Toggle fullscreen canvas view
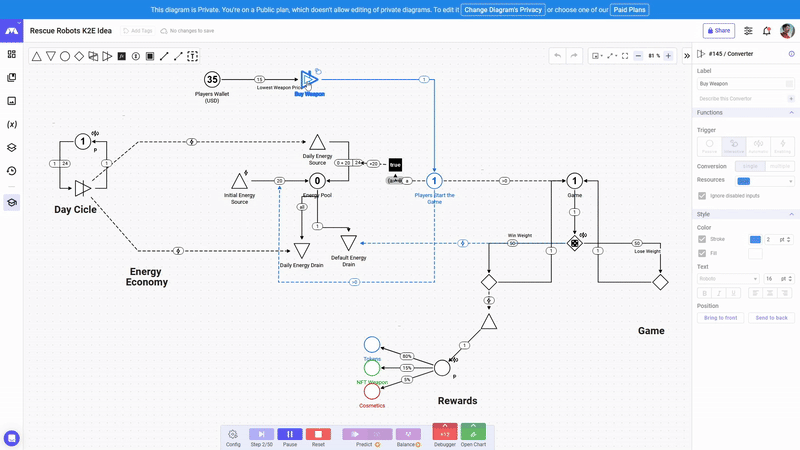The height and width of the screenshot is (450, 800). click(x=625, y=56)
